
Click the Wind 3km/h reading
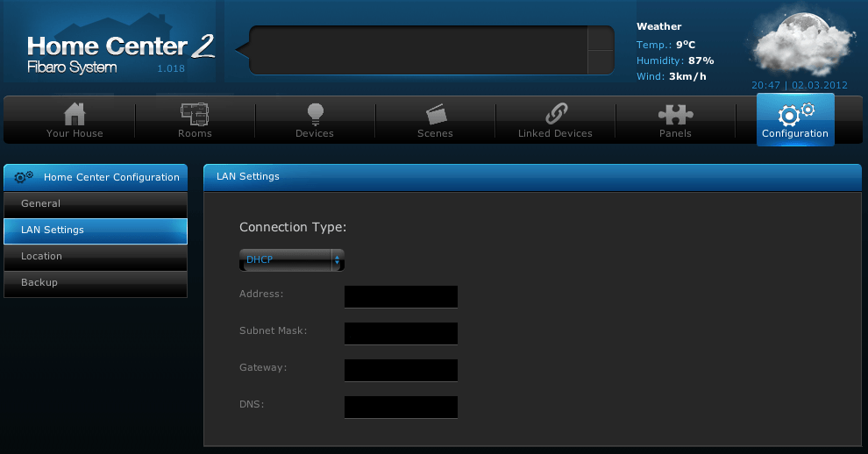point(671,76)
